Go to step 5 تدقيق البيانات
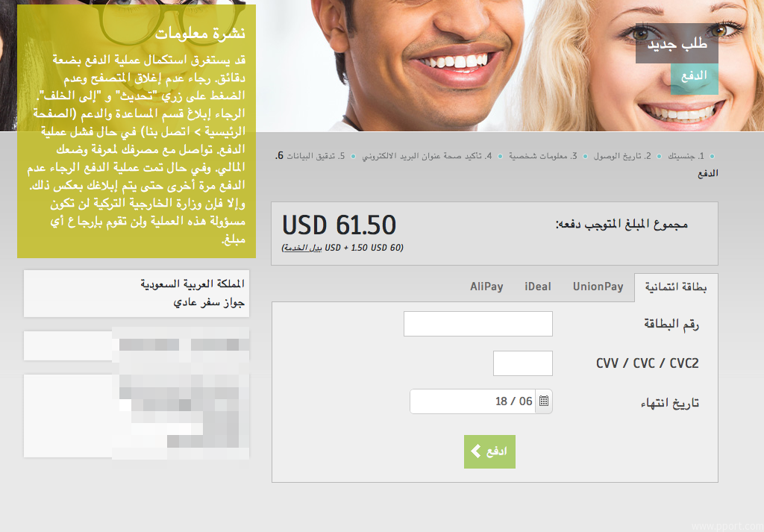The image size is (764, 532). click(x=316, y=156)
